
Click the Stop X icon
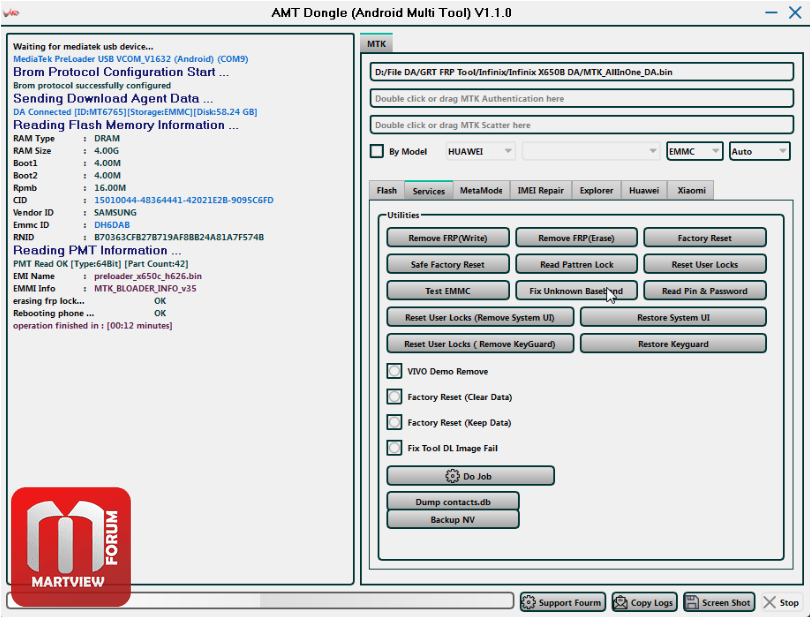tap(770, 602)
